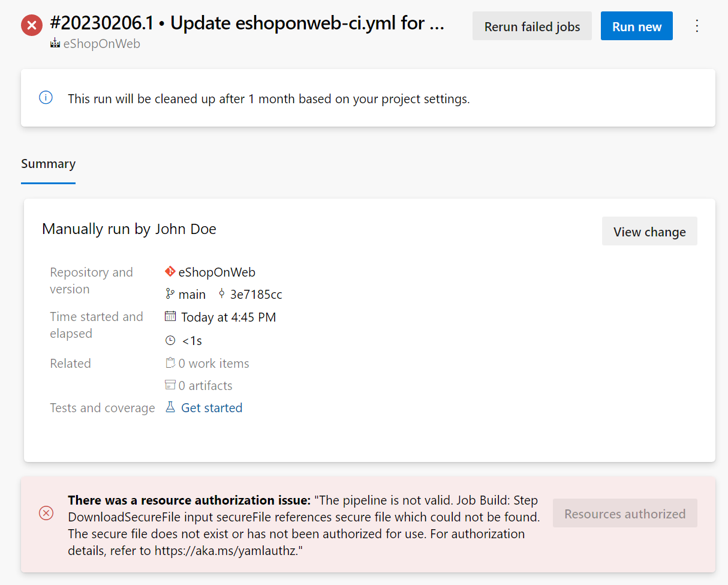Click the calendar icon near Today at 4:45 PM
The width and height of the screenshot is (728, 585).
click(x=170, y=317)
